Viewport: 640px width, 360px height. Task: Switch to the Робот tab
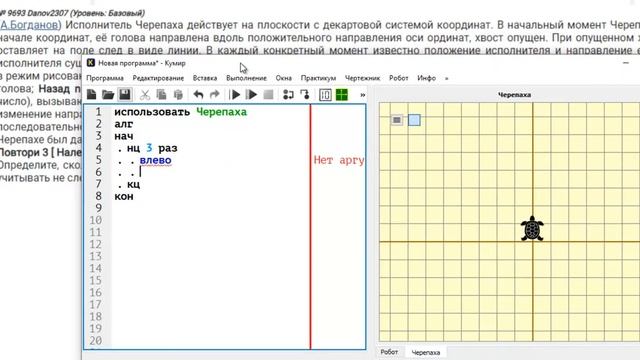tap(389, 352)
